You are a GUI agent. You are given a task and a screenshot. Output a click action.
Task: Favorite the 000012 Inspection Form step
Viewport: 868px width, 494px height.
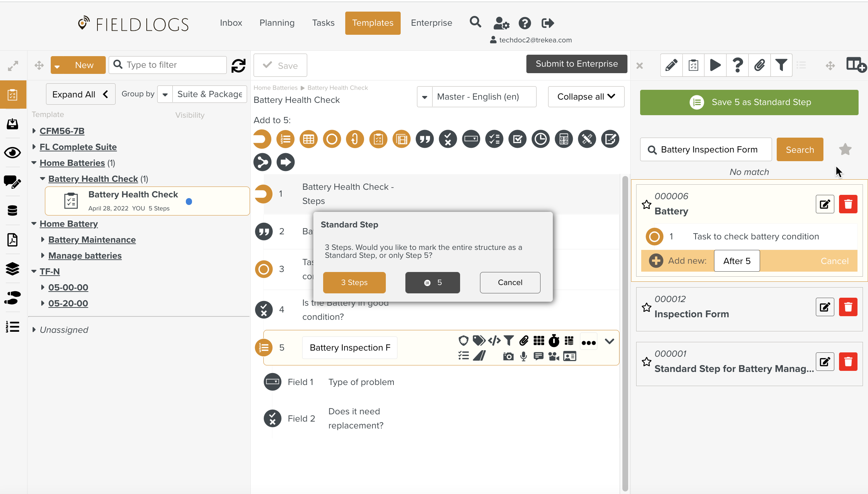[x=647, y=307]
